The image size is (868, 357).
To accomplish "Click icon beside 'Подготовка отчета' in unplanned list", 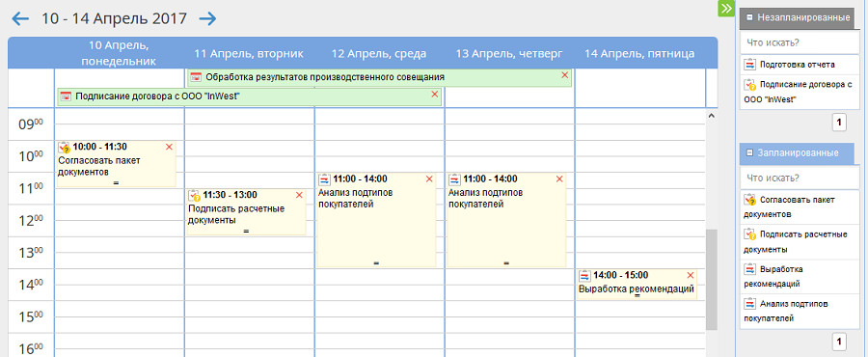I will pyautogui.click(x=749, y=65).
